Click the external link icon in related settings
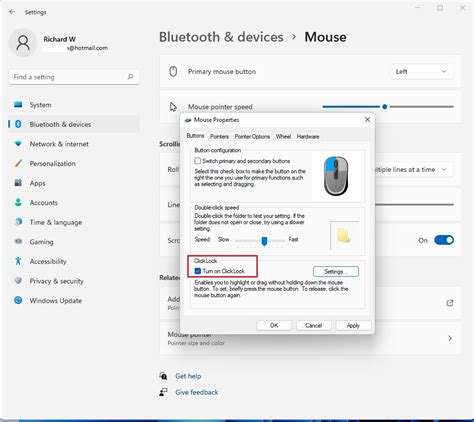 tap(450, 303)
